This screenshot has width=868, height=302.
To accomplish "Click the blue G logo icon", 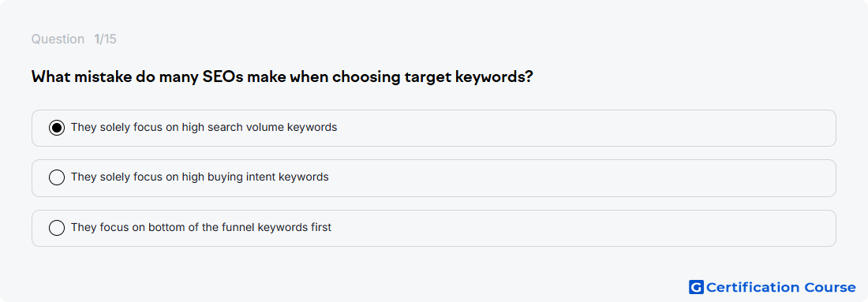I will pyautogui.click(x=696, y=287).
